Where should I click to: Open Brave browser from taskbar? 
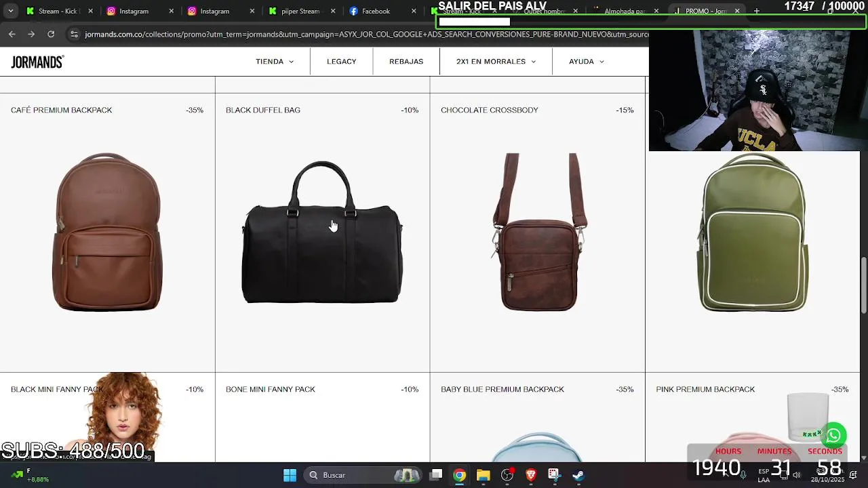[x=531, y=475]
